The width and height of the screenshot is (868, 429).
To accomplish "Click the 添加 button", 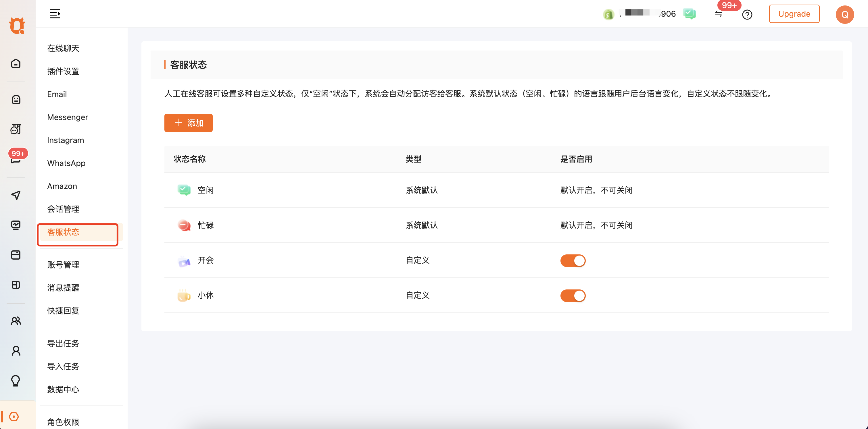I will pyautogui.click(x=188, y=123).
